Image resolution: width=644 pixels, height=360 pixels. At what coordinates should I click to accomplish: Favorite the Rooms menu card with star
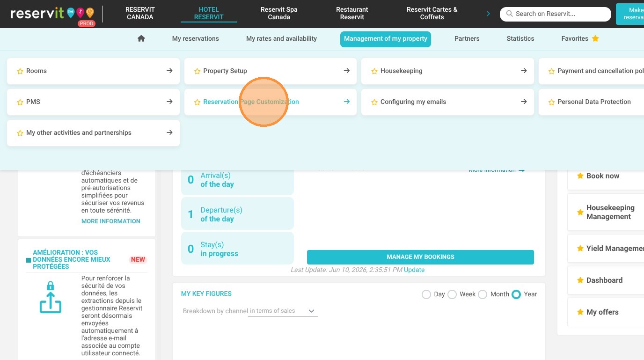point(20,71)
